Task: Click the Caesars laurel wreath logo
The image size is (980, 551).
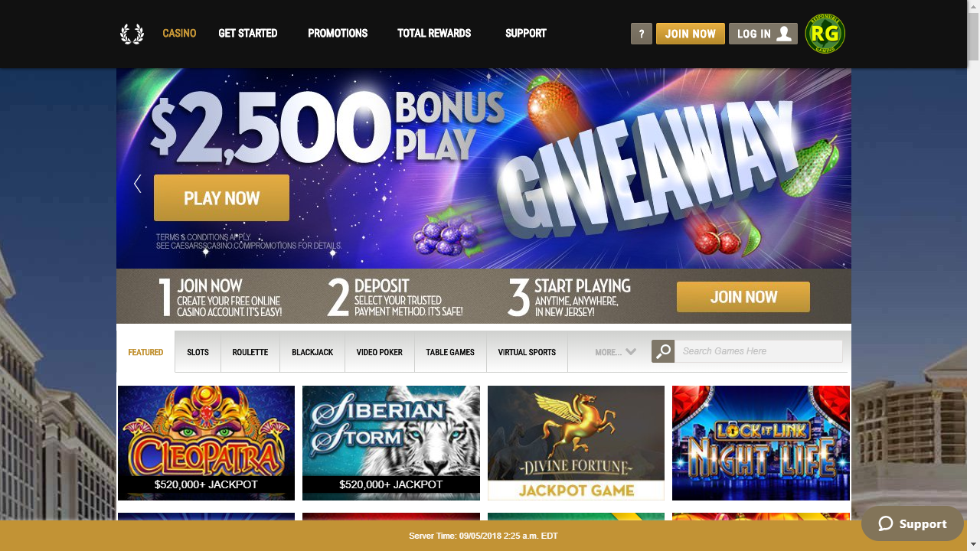Action: click(132, 34)
